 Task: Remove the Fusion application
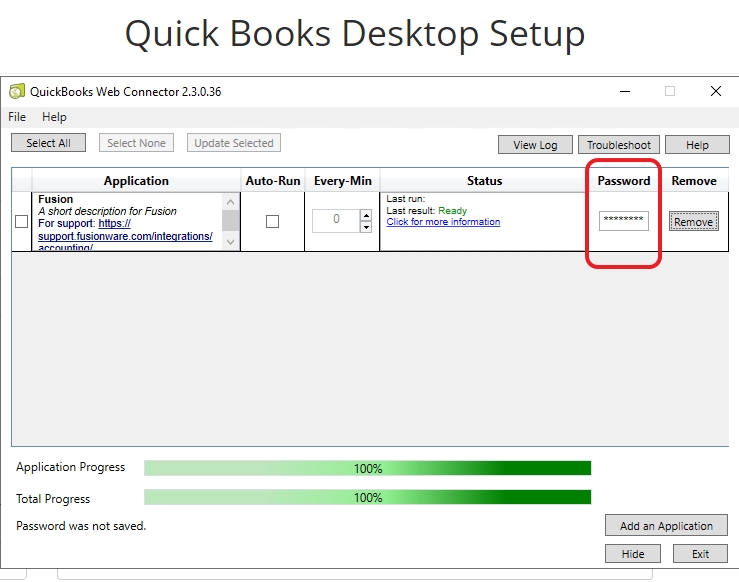(x=693, y=222)
